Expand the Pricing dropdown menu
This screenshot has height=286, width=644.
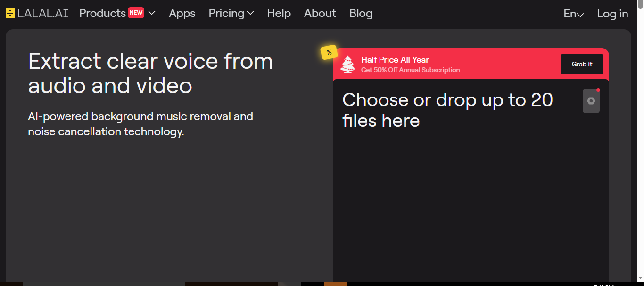coord(231,14)
